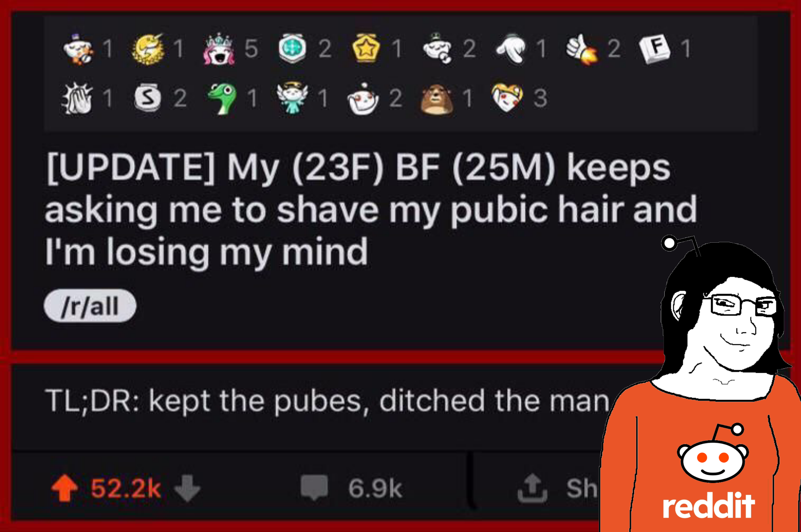The width and height of the screenshot is (801, 532).
Task: Click the grey downvote arrow
Action: (188, 489)
